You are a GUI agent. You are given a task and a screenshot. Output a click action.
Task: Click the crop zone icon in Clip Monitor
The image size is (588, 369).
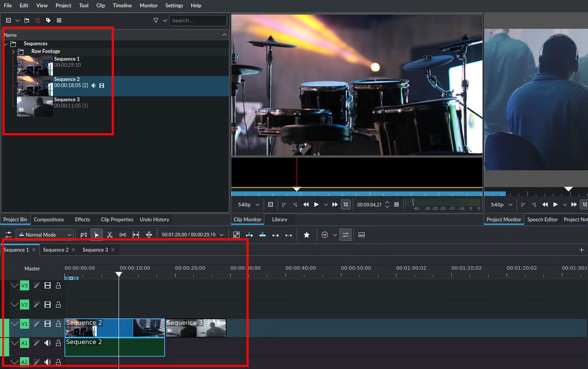(x=345, y=204)
